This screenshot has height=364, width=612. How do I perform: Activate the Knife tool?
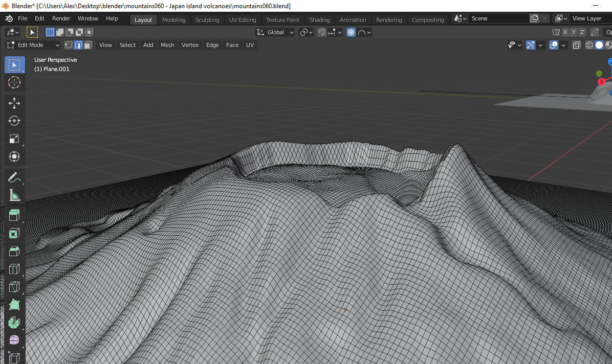tap(14, 287)
